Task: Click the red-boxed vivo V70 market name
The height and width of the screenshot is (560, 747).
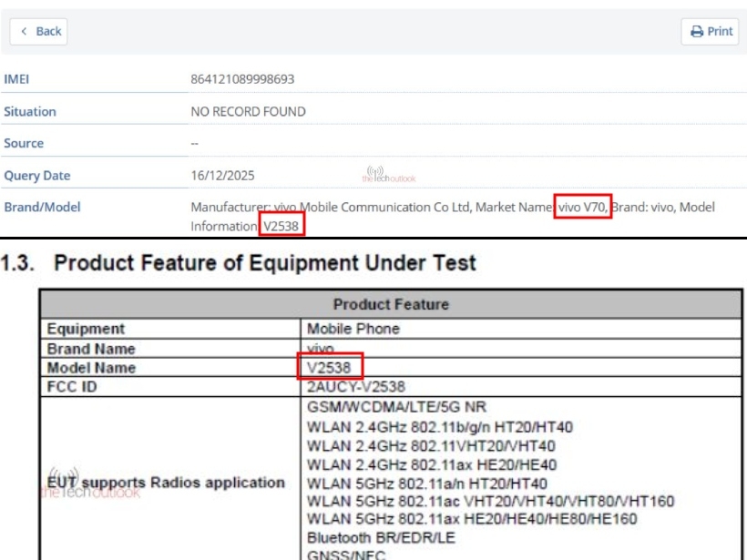Action: point(583,207)
